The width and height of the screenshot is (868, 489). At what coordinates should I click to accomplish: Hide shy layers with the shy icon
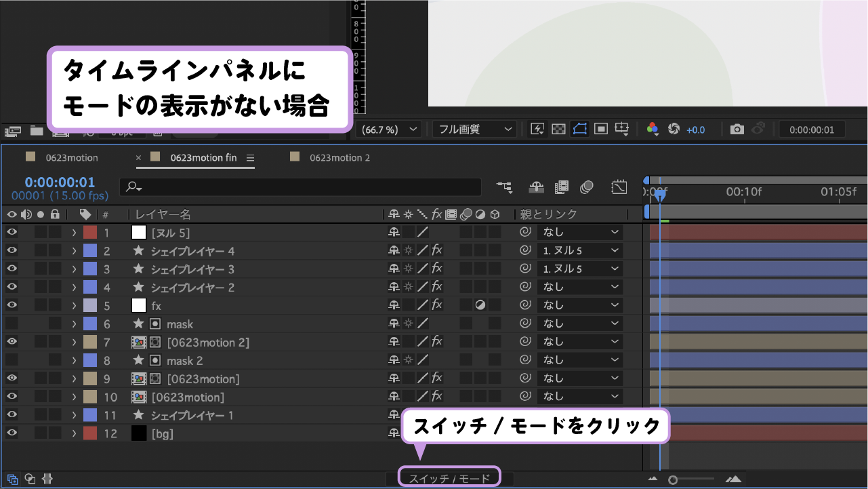(535, 187)
